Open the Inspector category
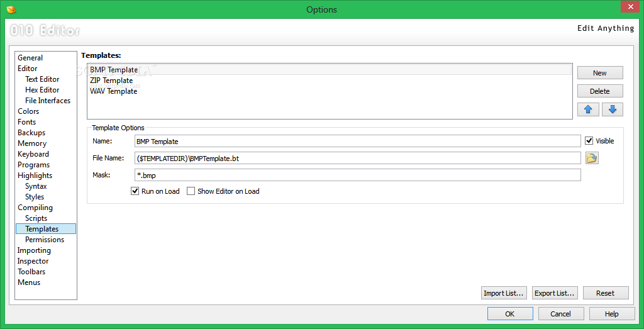The image size is (644, 329). [x=33, y=261]
